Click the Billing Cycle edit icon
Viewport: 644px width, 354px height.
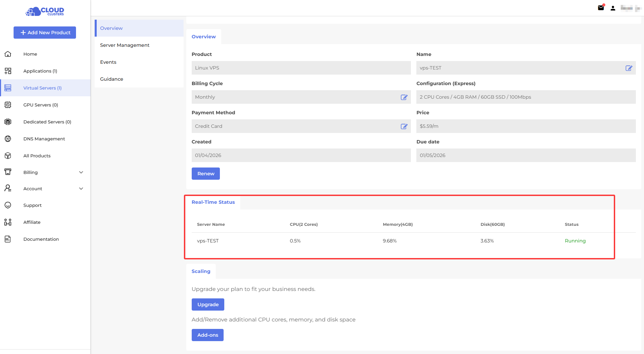[x=404, y=97]
